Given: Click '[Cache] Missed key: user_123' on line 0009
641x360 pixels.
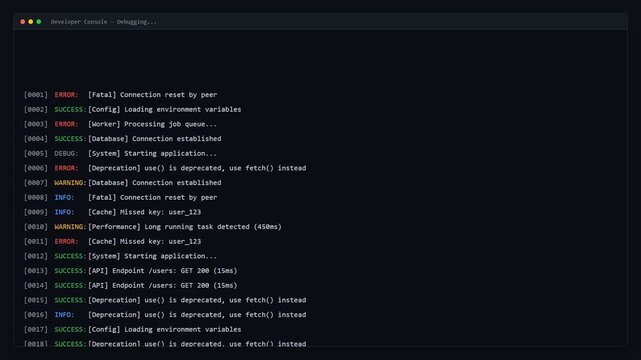Looking at the screenshot, I should [144, 212].
